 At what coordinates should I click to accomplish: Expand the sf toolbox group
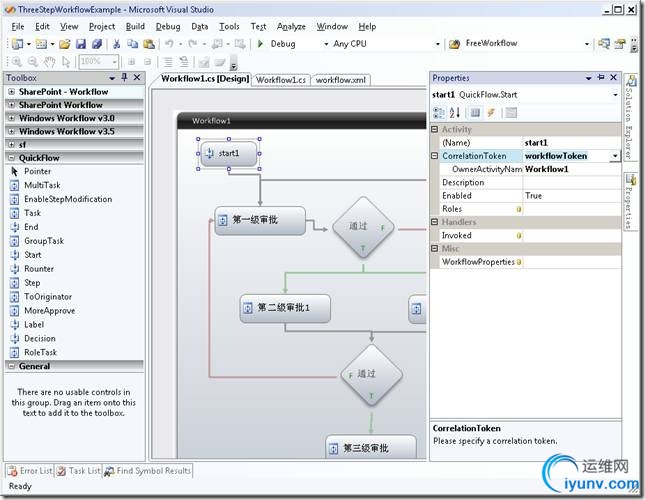pyautogui.click(x=12, y=145)
